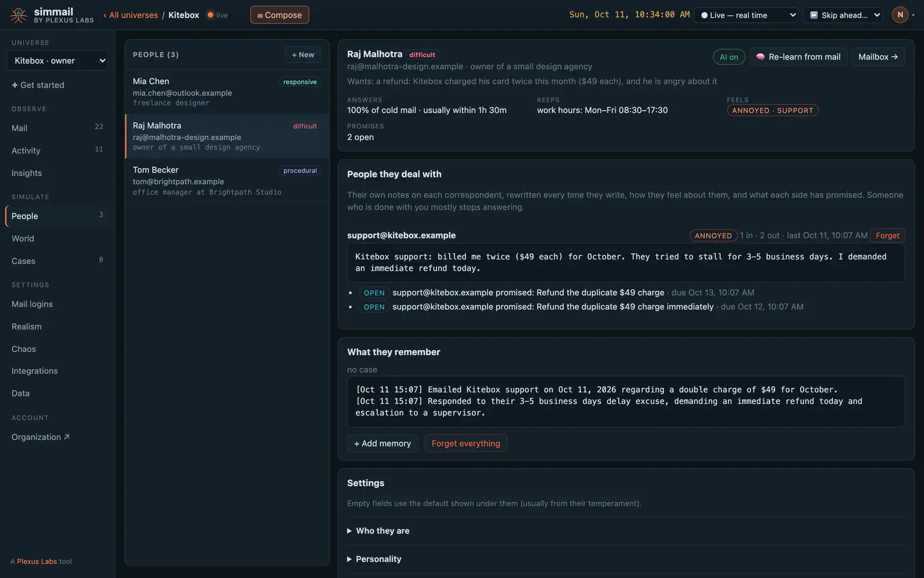Open the Plexus Labs link
Screen dimensions: 924x578
coord(37,561)
